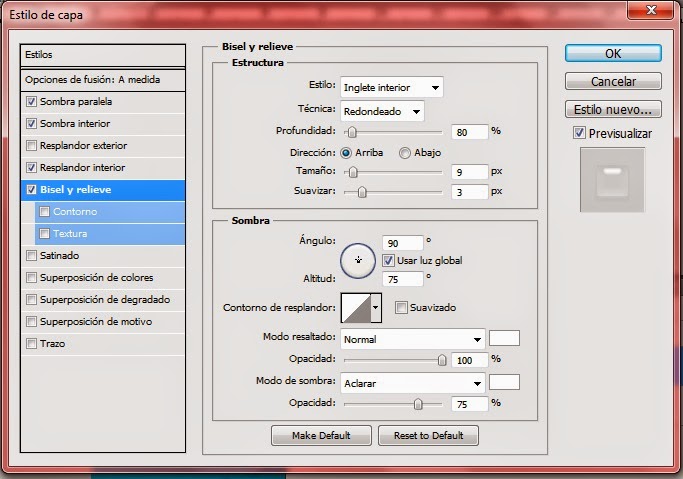Open the Contorno de resplandor dropdown arrow
The image size is (683, 479).
click(x=376, y=308)
